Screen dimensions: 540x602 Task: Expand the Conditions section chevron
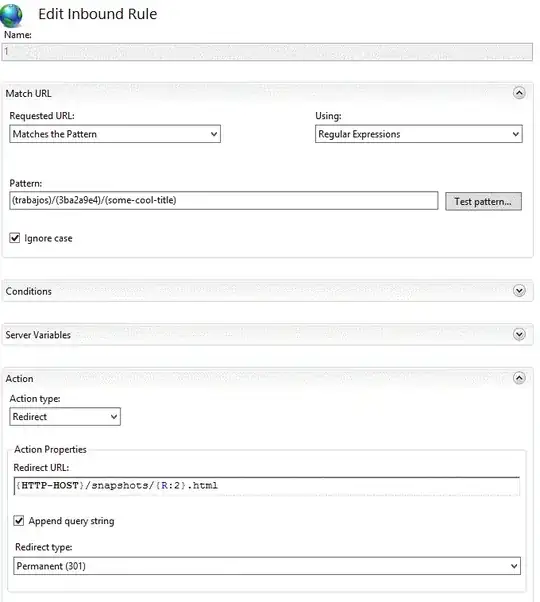[x=519, y=291]
